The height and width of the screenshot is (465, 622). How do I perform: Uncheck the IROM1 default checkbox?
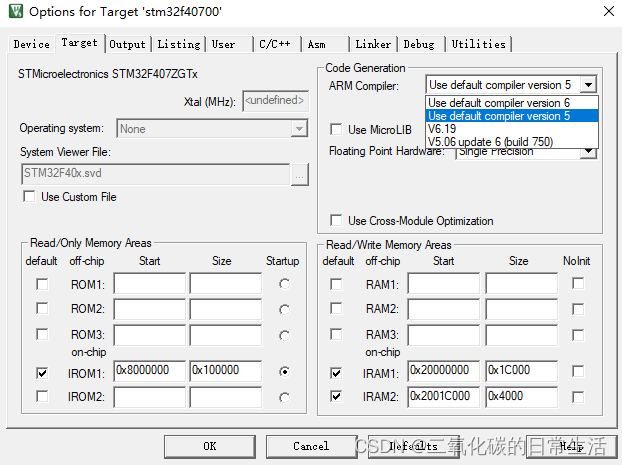coord(42,373)
